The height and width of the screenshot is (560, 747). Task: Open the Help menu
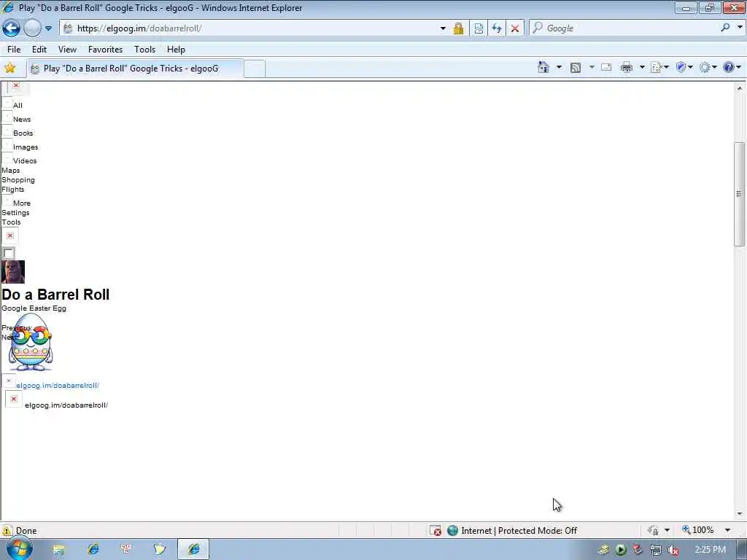tap(176, 50)
